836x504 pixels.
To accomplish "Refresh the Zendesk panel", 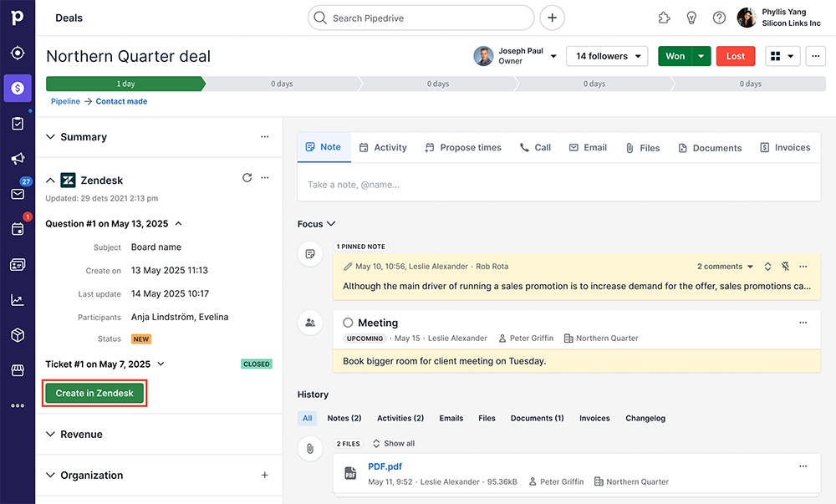I will pos(247,177).
